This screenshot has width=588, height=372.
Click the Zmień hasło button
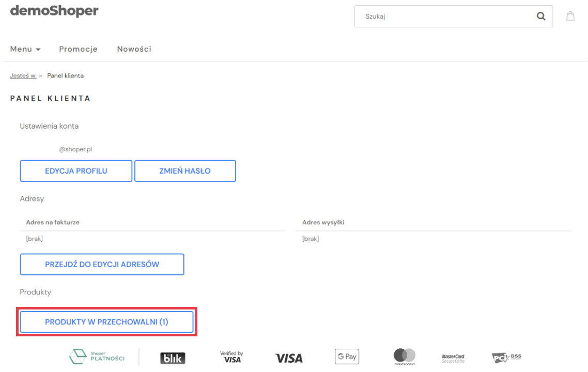tap(185, 171)
